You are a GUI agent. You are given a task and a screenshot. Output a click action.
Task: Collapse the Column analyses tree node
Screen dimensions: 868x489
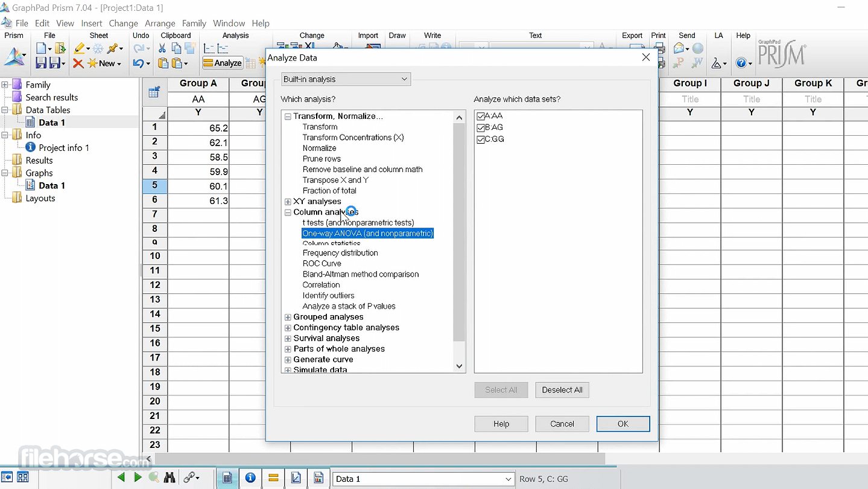(x=288, y=213)
